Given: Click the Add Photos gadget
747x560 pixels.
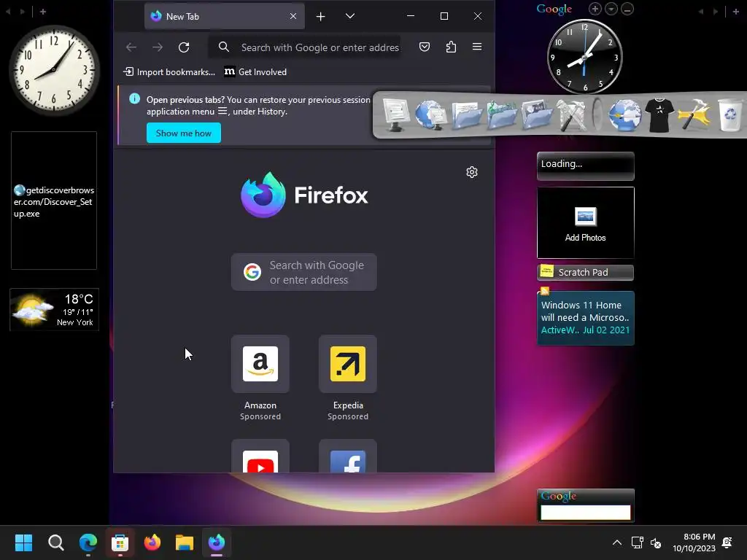Looking at the screenshot, I should pyautogui.click(x=586, y=223).
